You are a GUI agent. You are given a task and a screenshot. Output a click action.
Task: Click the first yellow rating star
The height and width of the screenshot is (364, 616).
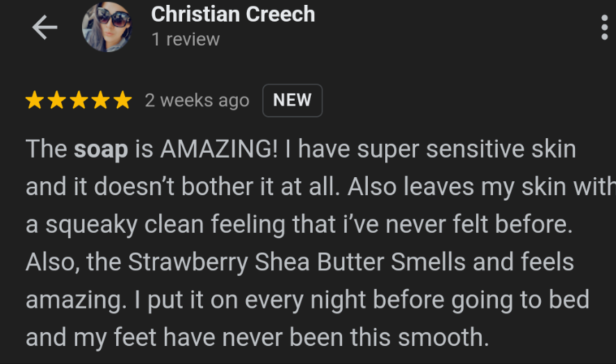pyautogui.click(x=34, y=101)
